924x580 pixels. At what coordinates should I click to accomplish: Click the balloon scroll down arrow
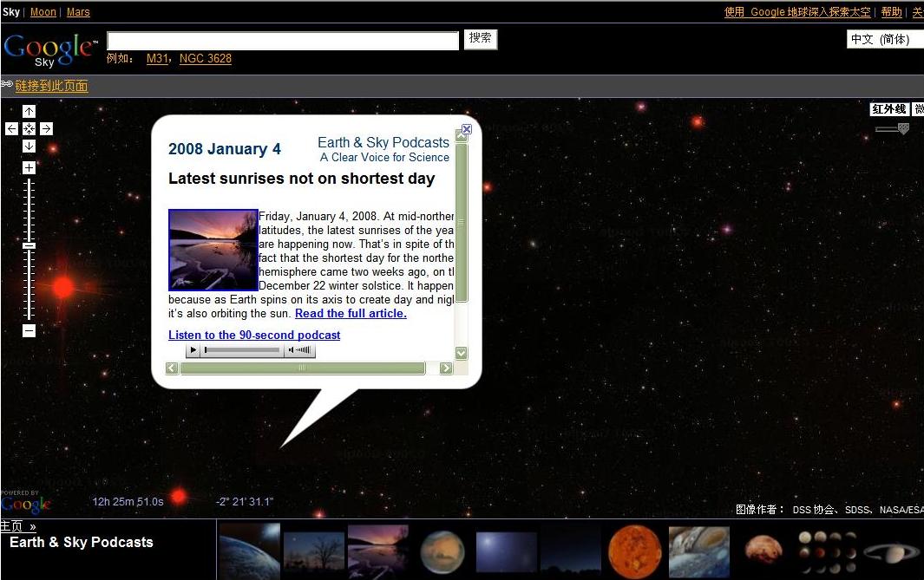(x=462, y=353)
